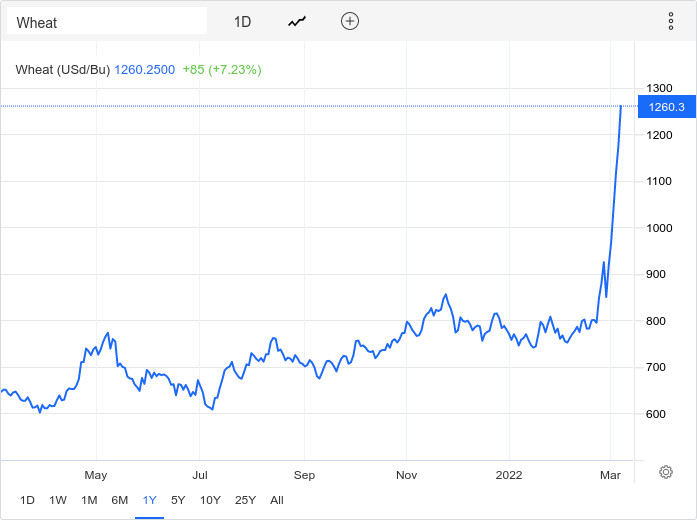Image resolution: width=697 pixels, height=520 pixels.
Task: Click the 1100 price axis label
Action: [659, 181]
